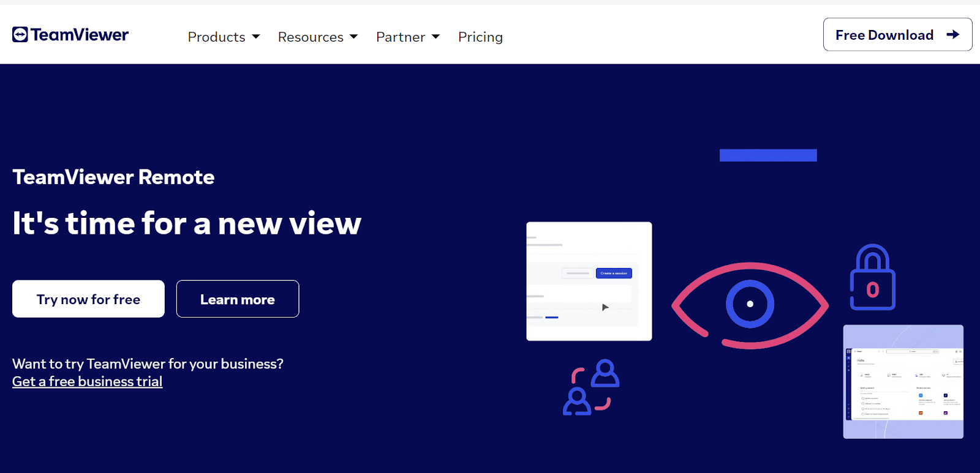Click the Create a session mini button
Screen dimensions: 980x473
point(614,273)
